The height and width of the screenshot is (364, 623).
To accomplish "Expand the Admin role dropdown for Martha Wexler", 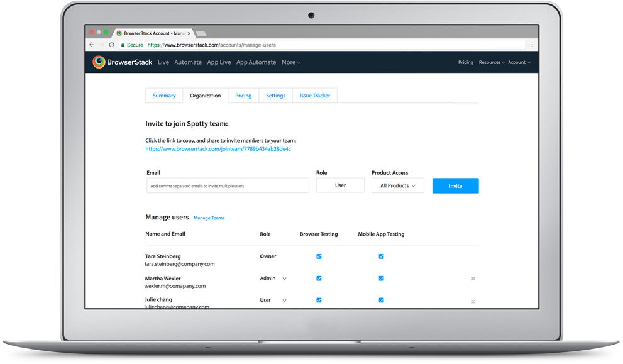I will coord(284,279).
